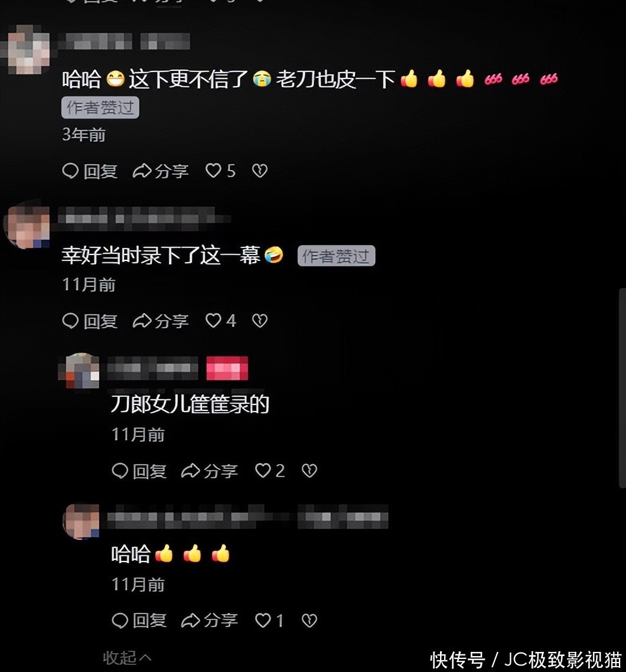
Task: Dislike the 哈哈 thumbs-up reply
Action: click(x=309, y=621)
